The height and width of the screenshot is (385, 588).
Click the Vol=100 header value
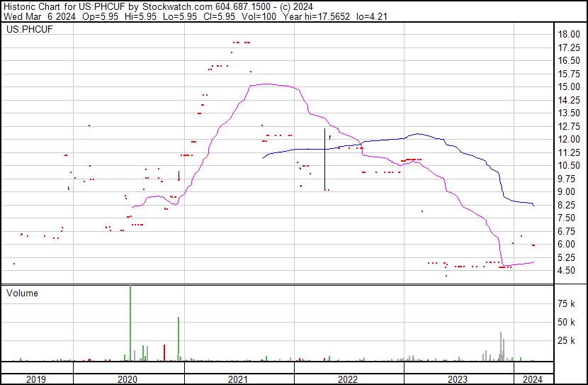(x=259, y=16)
